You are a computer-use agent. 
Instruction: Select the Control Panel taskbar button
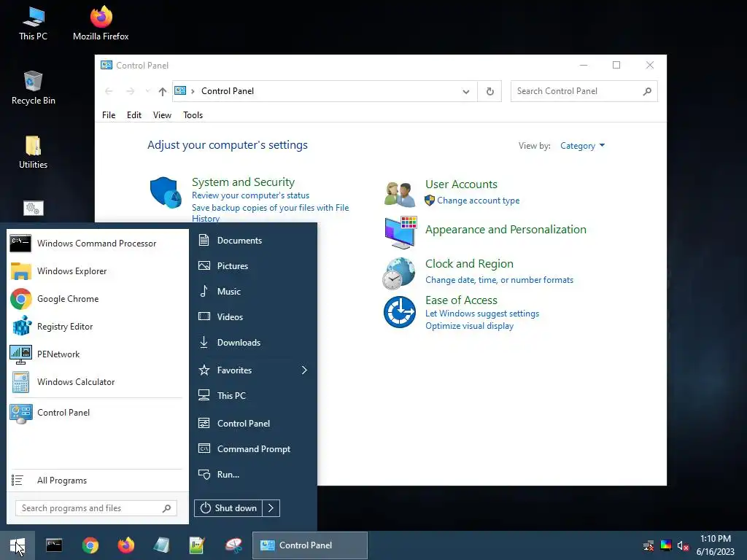309,545
